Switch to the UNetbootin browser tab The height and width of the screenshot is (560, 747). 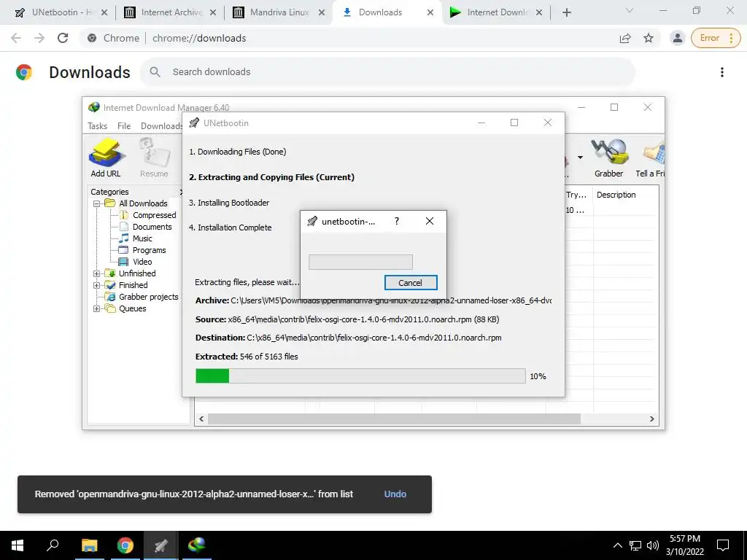[61, 12]
